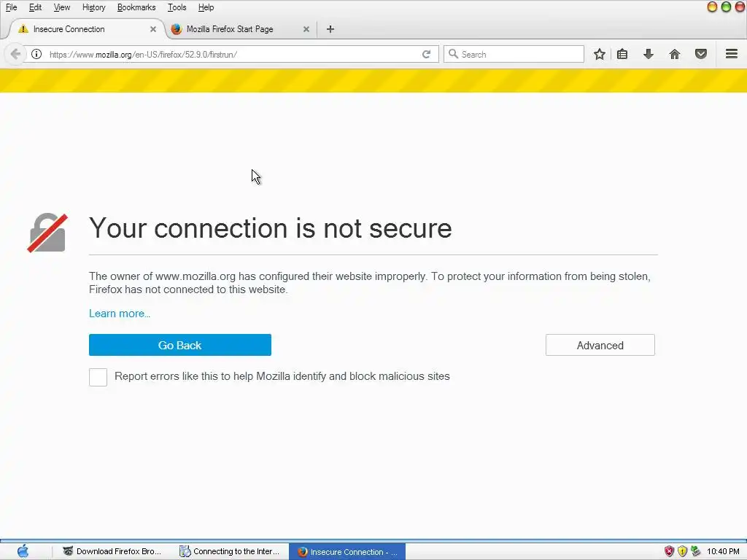The image size is (747, 560).
Task: Open the Downloads arrow icon
Action: (x=649, y=54)
